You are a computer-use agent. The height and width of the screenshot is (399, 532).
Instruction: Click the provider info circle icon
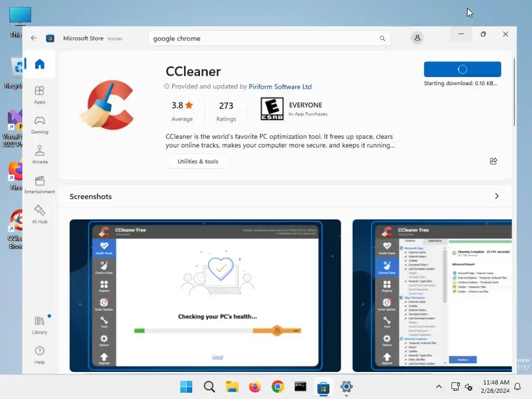pyautogui.click(x=167, y=87)
